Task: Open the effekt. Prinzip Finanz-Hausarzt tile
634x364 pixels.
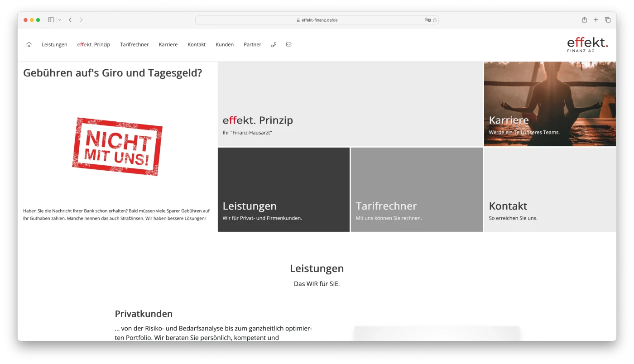Action: coord(350,104)
